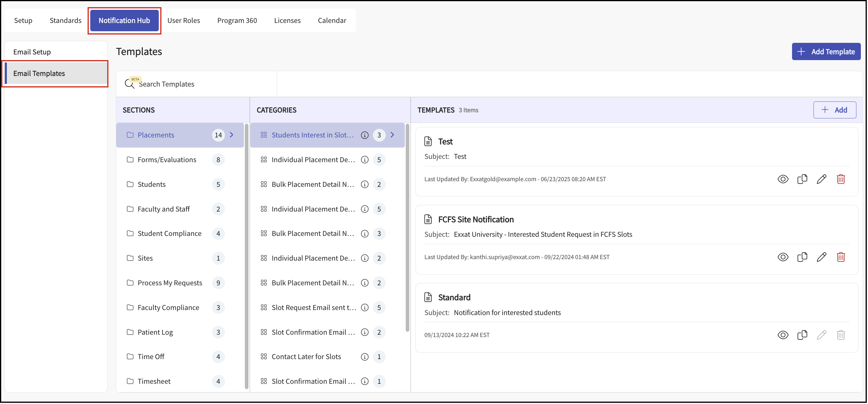Preview the Test template with eye icon
Screen dimensions: 868x404
point(783,179)
